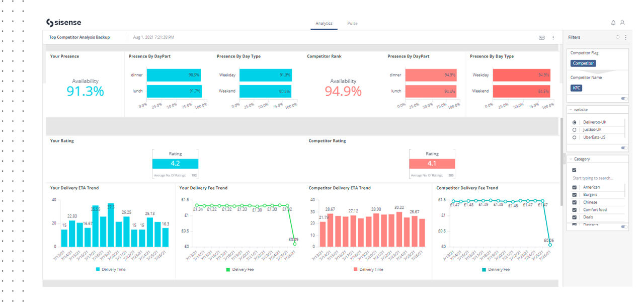Image resolution: width=644 pixels, height=303 pixels.
Task: Click the red lunch 94.4% bar
Action: click(431, 91)
